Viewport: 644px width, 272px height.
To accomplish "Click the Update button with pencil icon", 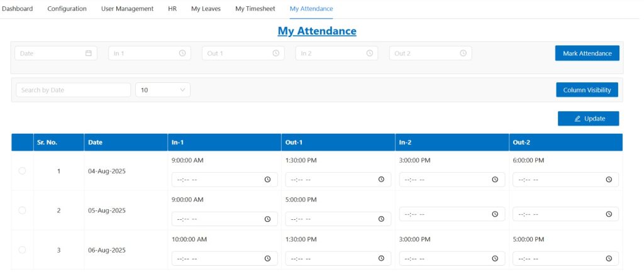I will point(589,119).
